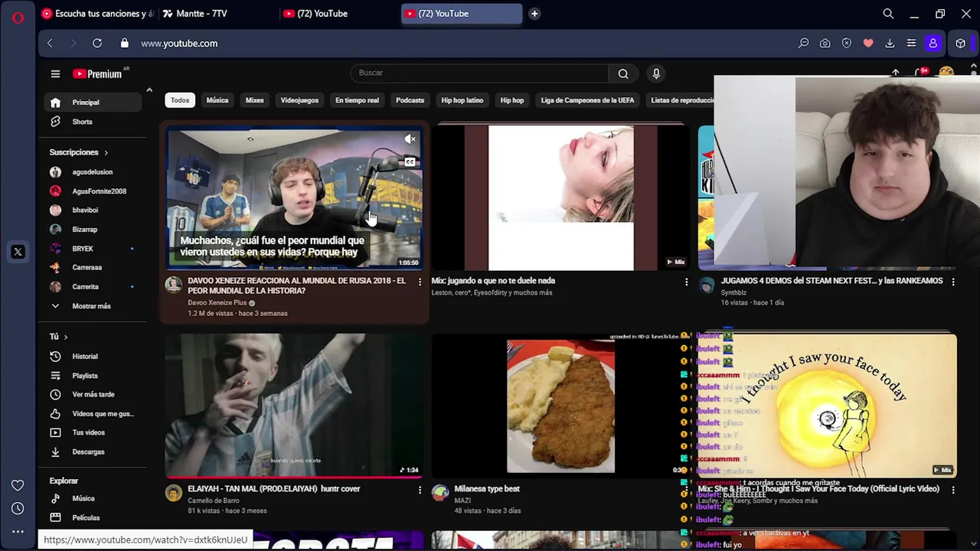The height and width of the screenshot is (551, 980).
Task: Select the Música filter chip
Action: click(x=217, y=100)
